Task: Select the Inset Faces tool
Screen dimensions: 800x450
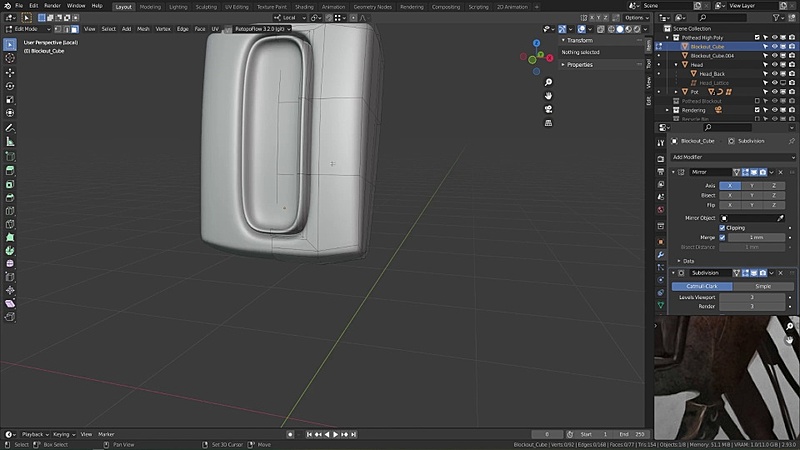Action: tap(10, 184)
